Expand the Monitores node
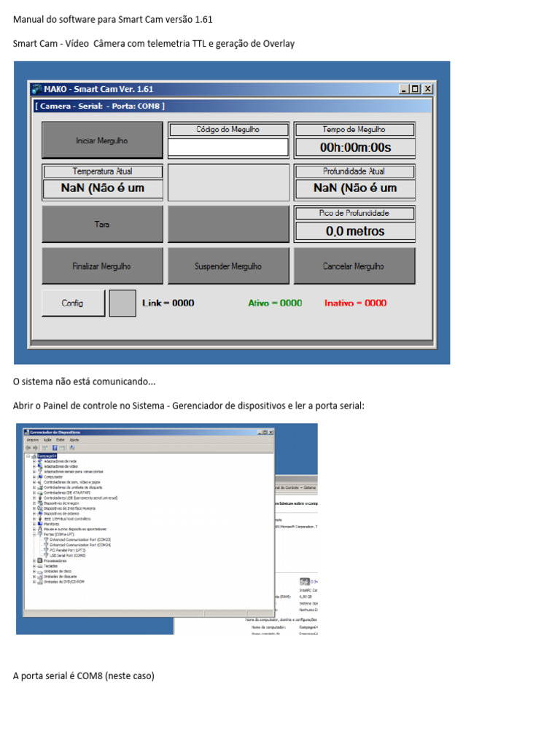This screenshot has height=747, width=560. click(x=34, y=524)
